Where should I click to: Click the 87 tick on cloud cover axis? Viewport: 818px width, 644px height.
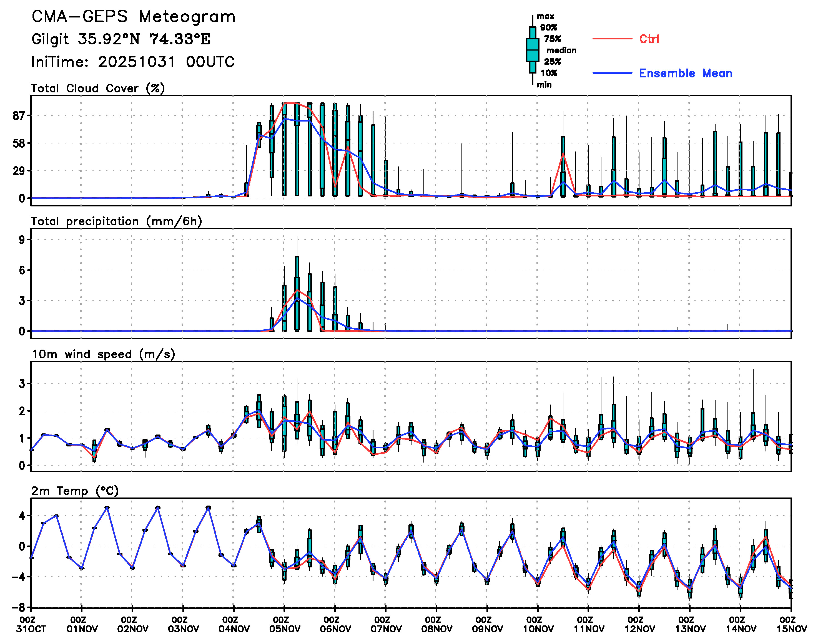pos(19,116)
